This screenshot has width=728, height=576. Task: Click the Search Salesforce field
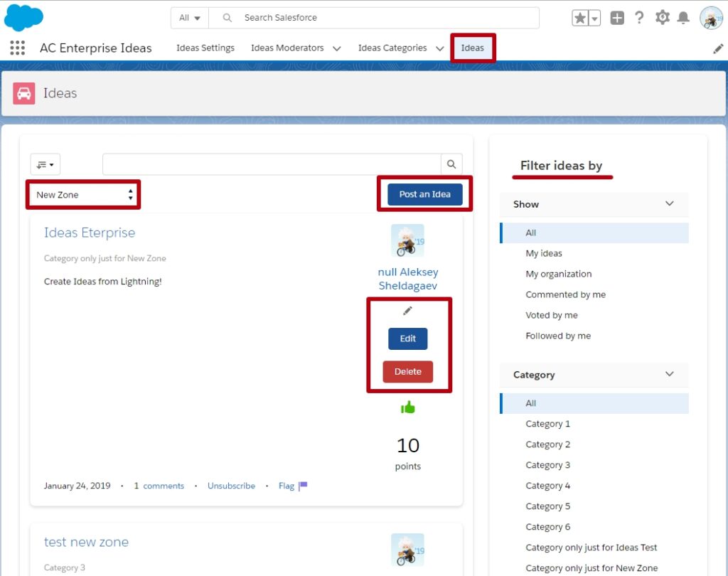click(374, 18)
